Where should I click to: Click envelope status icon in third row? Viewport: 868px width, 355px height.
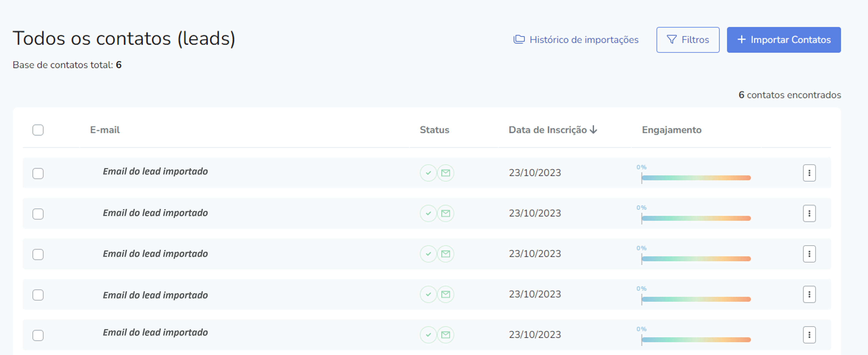click(446, 254)
